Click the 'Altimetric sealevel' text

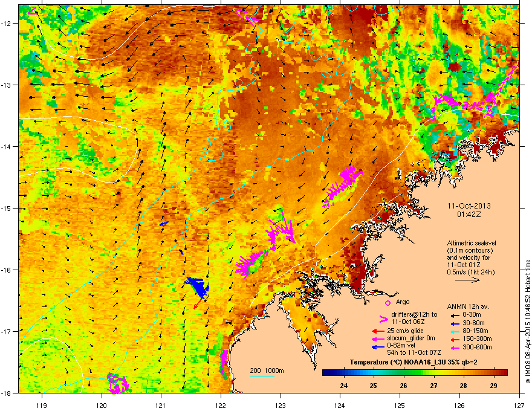[x=472, y=243]
